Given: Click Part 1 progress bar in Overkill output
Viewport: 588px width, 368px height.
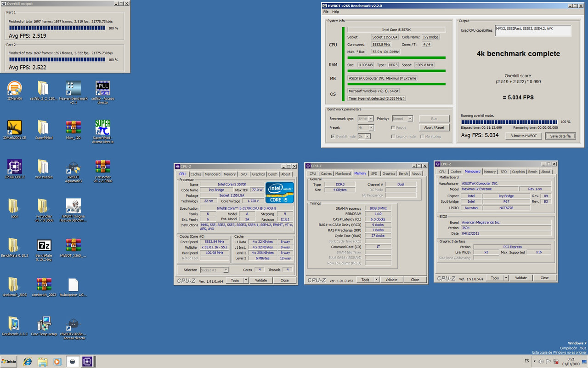Looking at the screenshot, I should (x=57, y=28).
